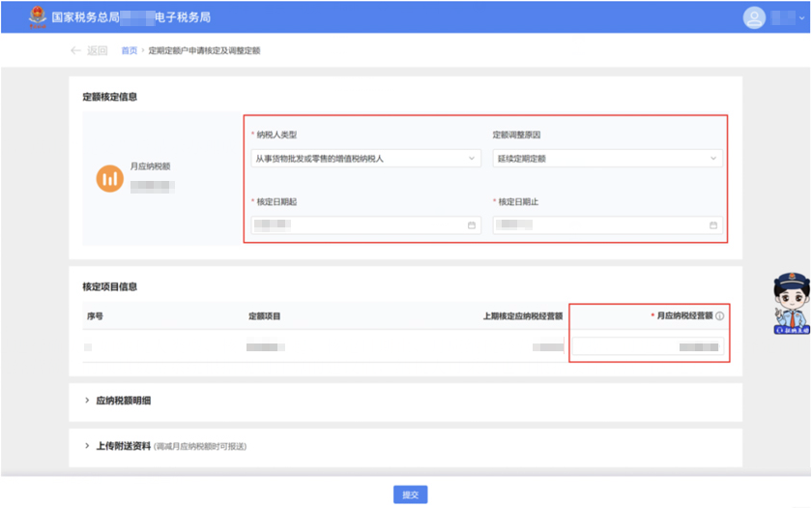Click the 提交 submit button
The width and height of the screenshot is (812, 508).
410,494
